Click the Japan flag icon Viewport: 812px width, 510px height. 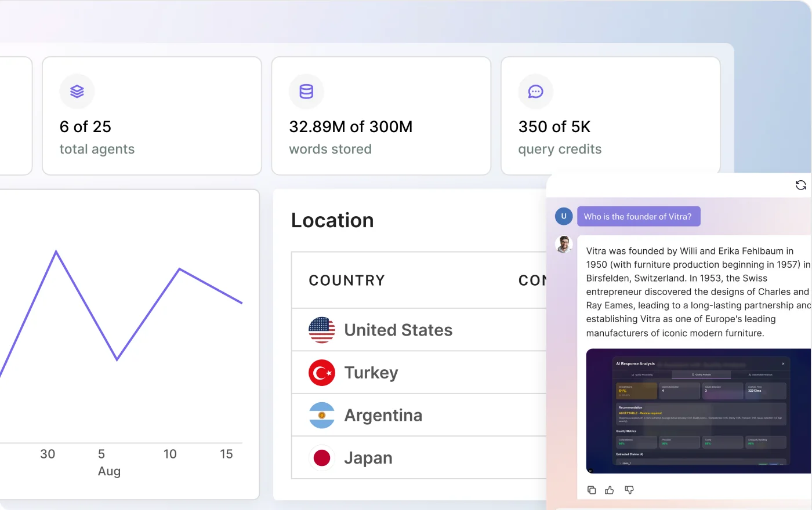(322, 458)
